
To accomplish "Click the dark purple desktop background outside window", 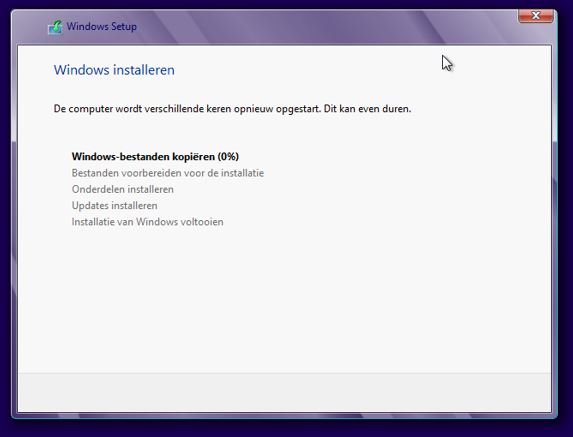I will coord(286,428).
